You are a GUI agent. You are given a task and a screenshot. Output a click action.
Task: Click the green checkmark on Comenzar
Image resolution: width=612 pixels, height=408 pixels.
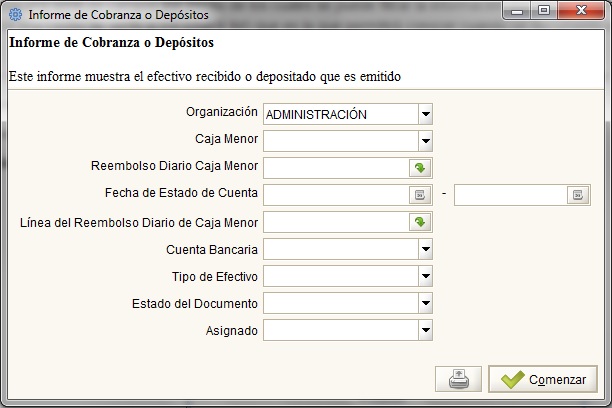[x=512, y=379]
